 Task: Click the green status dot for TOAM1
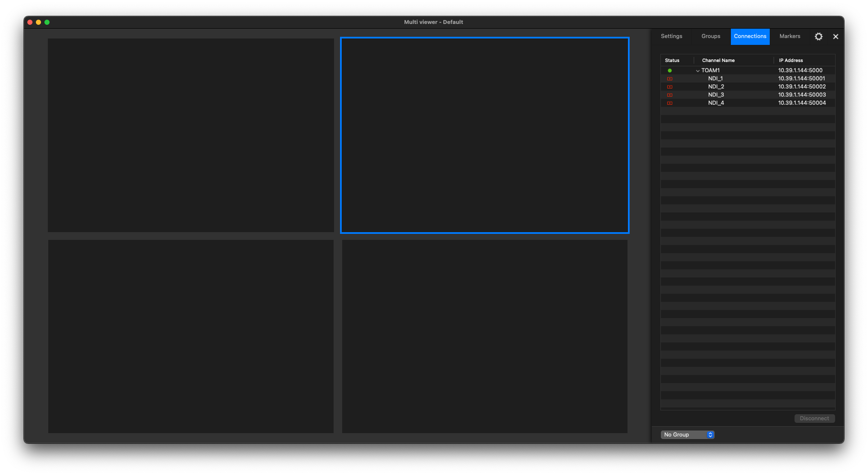click(x=670, y=71)
